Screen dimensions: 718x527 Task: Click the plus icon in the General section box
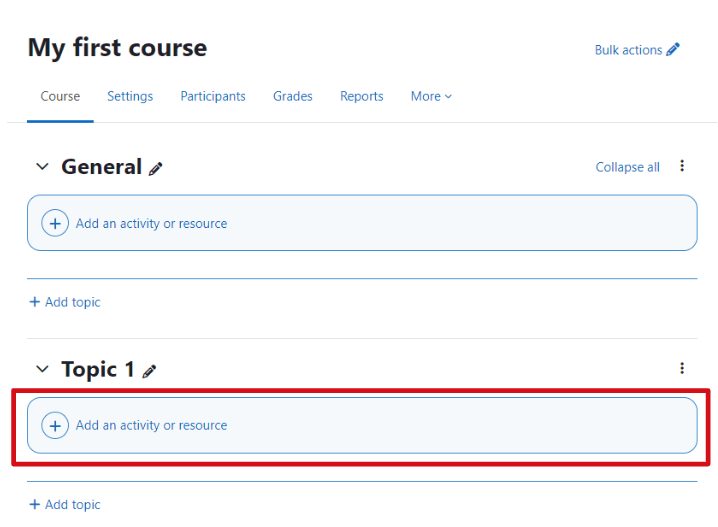pyautogui.click(x=55, y=224)
